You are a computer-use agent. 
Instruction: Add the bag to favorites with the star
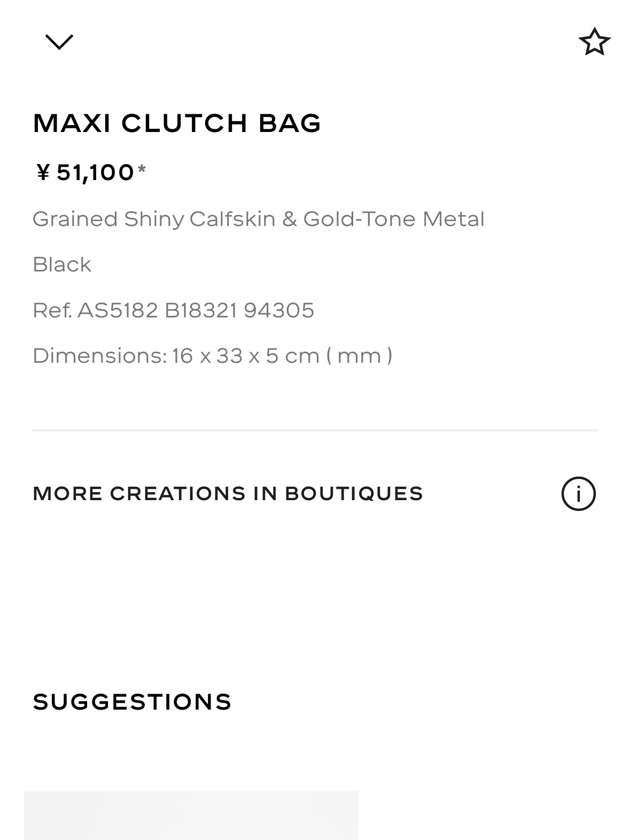coord(594,42)
